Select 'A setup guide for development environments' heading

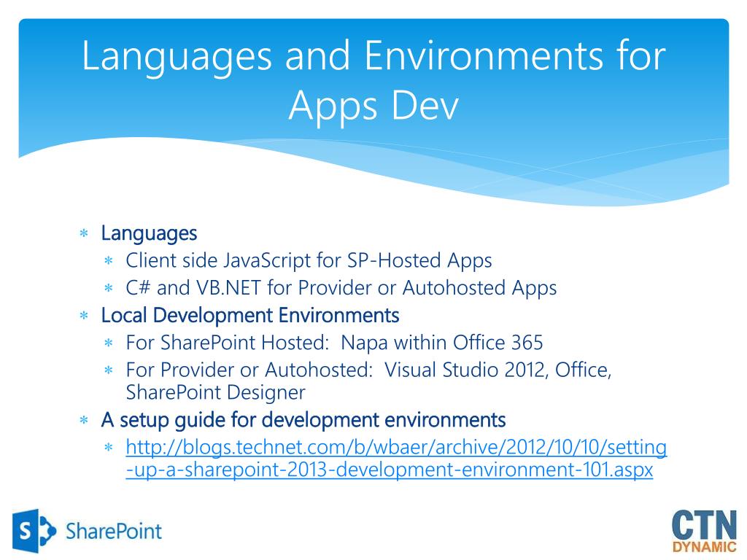(x=303, y=421)
